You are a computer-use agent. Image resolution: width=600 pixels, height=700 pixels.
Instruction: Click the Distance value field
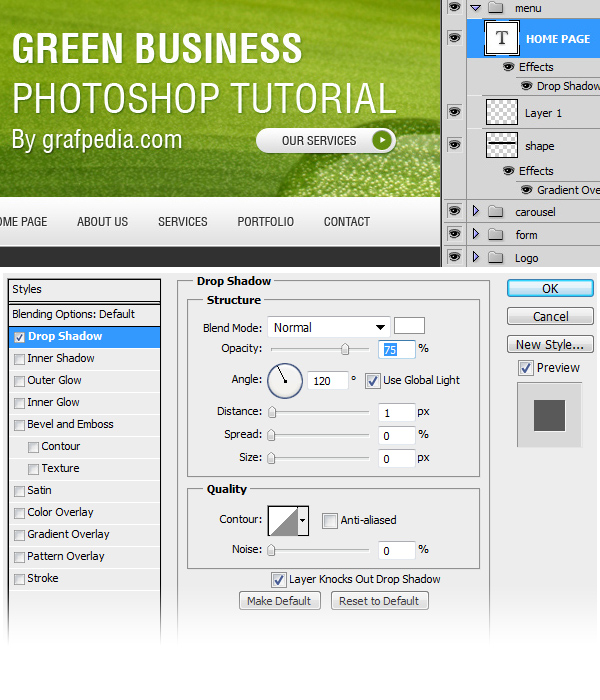point(397,412)
